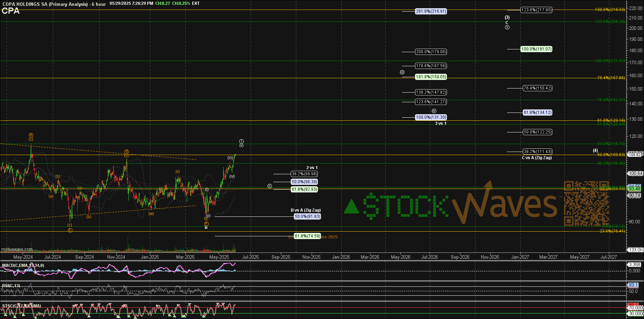Viewport: 644px width, 319px height.
Task: Click the 261.8%(216.91) Fibonacci extension label
Action: [431, 11]
